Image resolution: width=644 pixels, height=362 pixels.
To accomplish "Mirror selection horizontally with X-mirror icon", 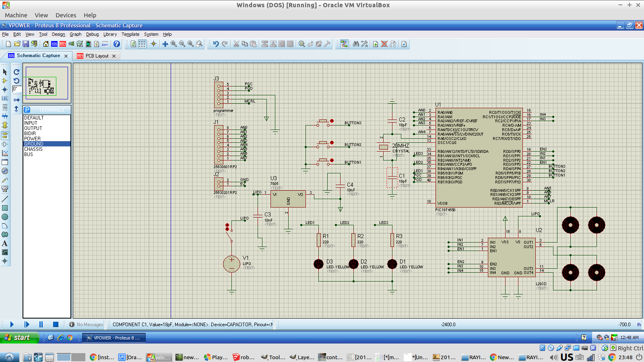I will click(17, 100).
